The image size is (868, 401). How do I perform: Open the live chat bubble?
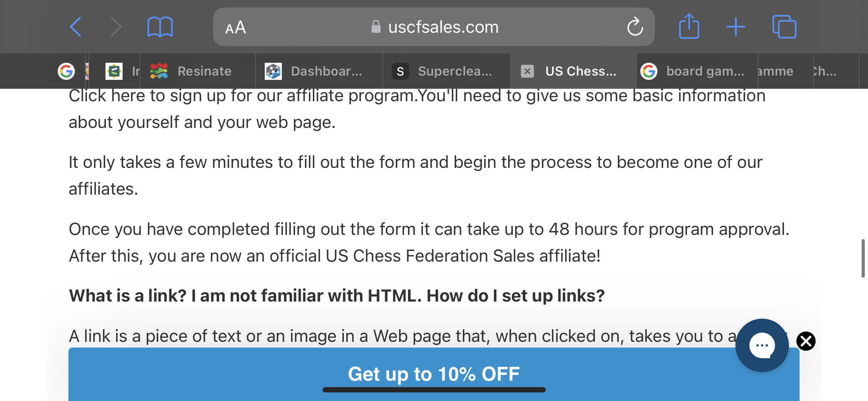pos(762,345)
